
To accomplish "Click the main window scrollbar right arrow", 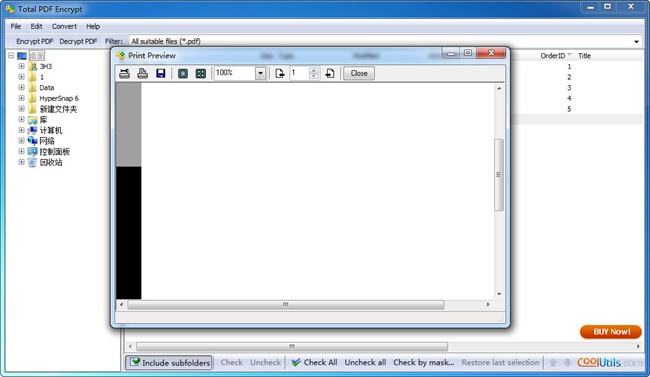I will (638, 346).
